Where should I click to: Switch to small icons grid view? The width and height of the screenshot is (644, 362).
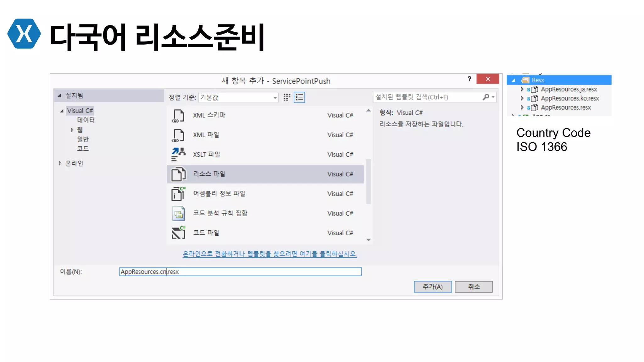tap(286, 97)
